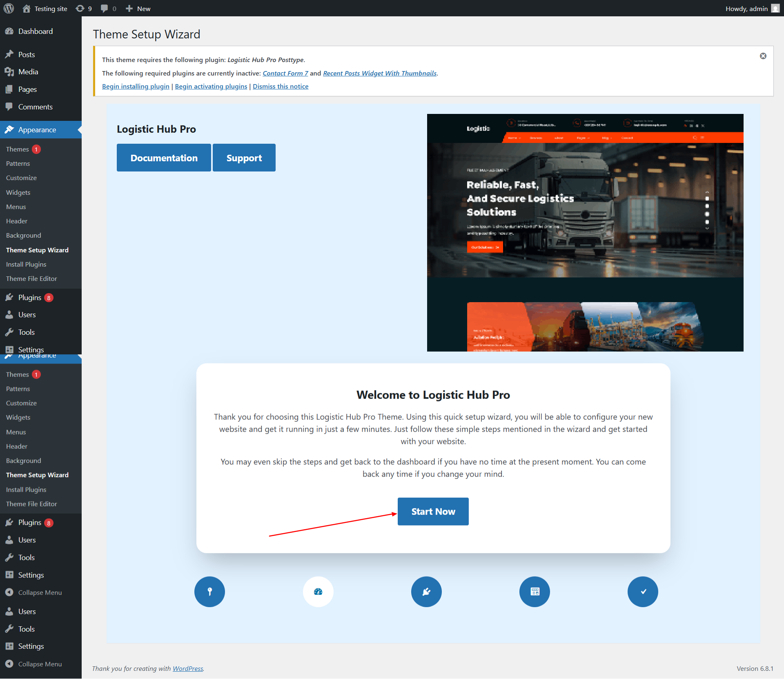Select the checkmark final wizard step
Viewport: 784px width, 679px height.
643,592
